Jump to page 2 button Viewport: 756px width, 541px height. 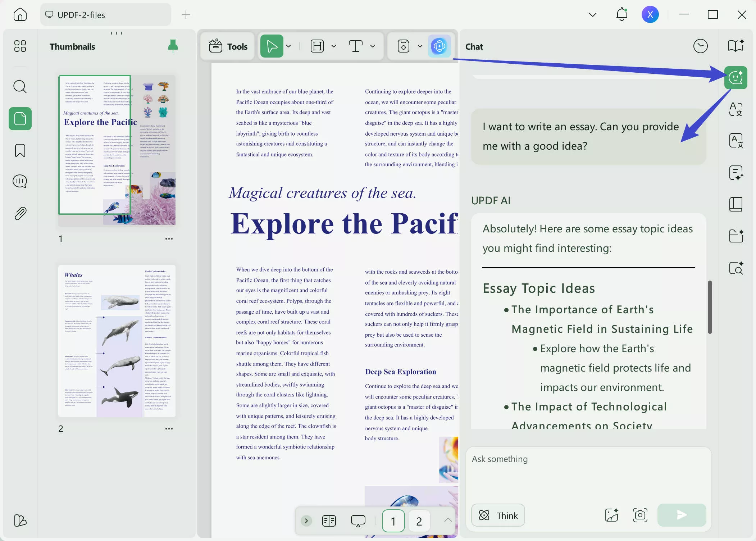419,521
